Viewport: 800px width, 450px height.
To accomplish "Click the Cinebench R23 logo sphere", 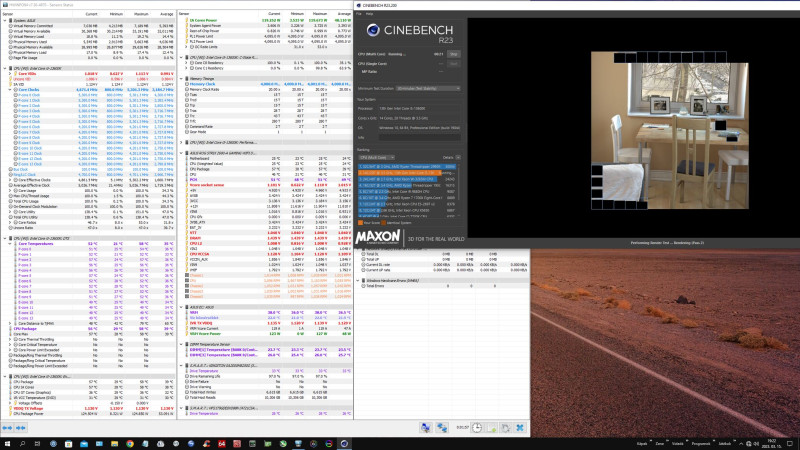I will pyautogui.click(x=373, y=31).
